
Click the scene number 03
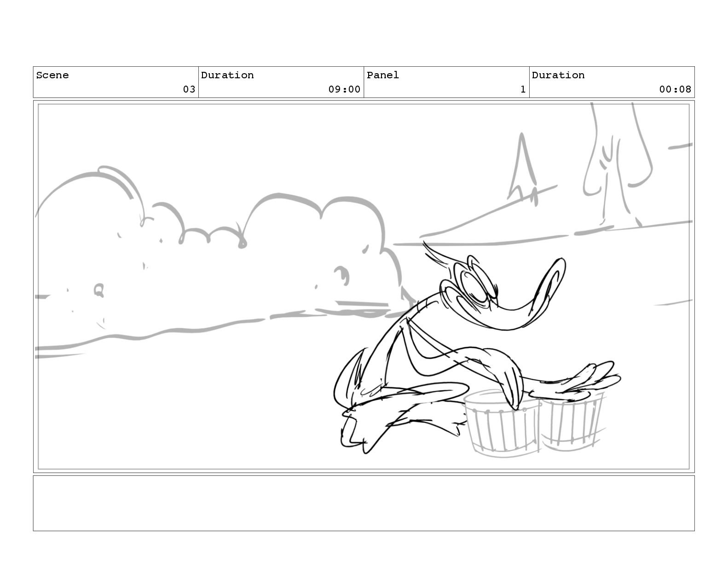[189, 89]
